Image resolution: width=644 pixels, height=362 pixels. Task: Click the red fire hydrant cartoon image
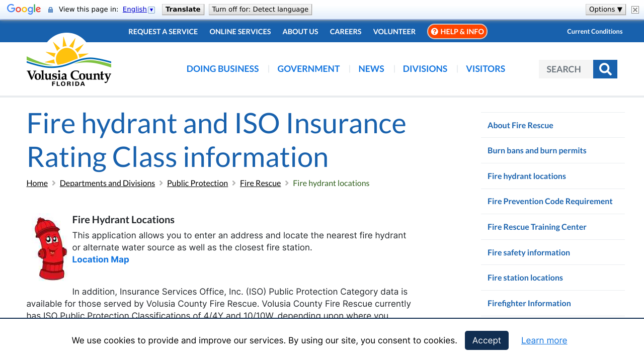coord(50,248)
